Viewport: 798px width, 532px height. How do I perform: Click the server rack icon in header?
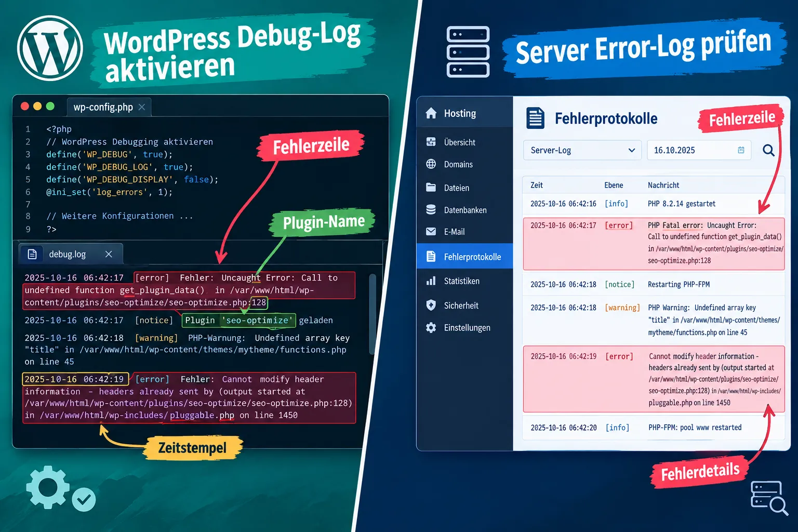point(468,52)
